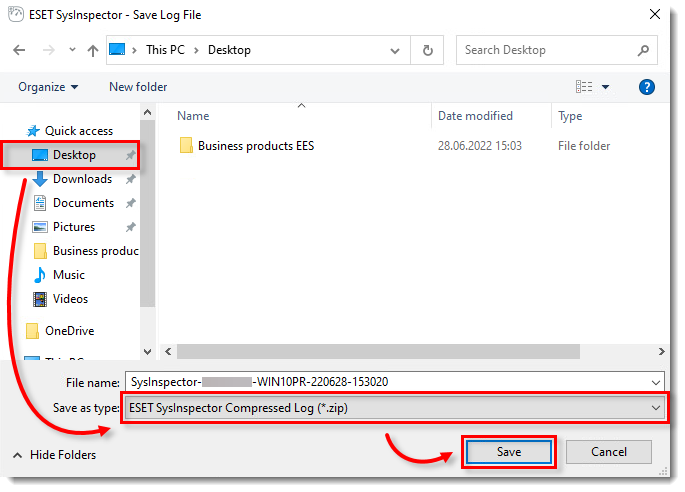
Task: Click the Quick access star icon
Action: pyautogui.click(x=33, y=131)
